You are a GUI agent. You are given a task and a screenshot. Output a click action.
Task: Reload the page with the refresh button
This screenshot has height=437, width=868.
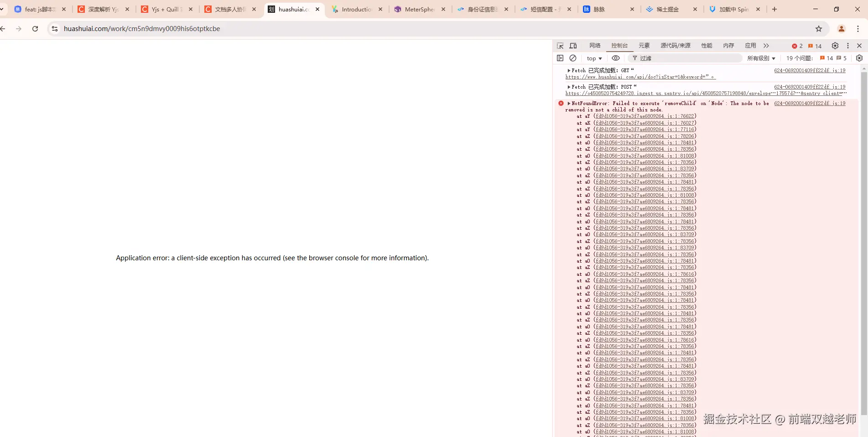coord(35,29)
